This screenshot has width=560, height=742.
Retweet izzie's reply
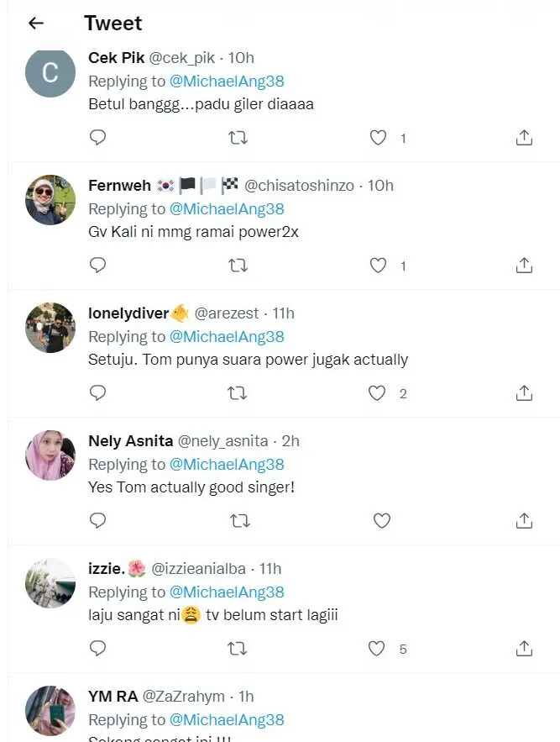coord(238,649)
